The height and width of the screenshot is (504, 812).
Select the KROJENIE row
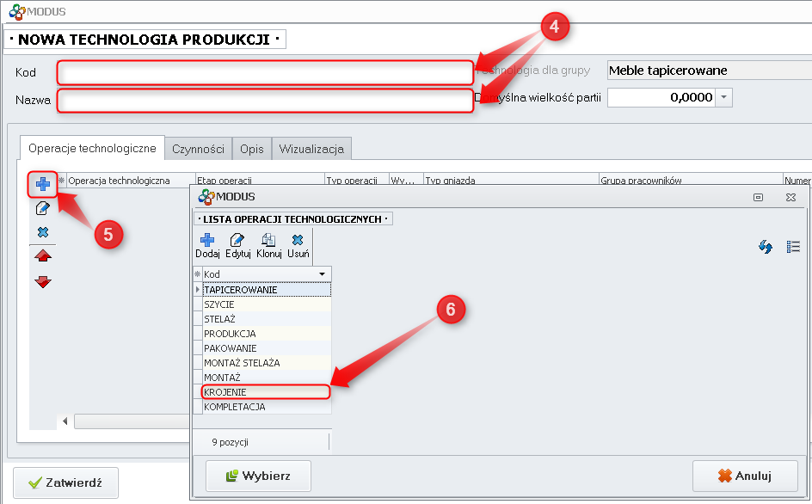click(x=266, y=392)
